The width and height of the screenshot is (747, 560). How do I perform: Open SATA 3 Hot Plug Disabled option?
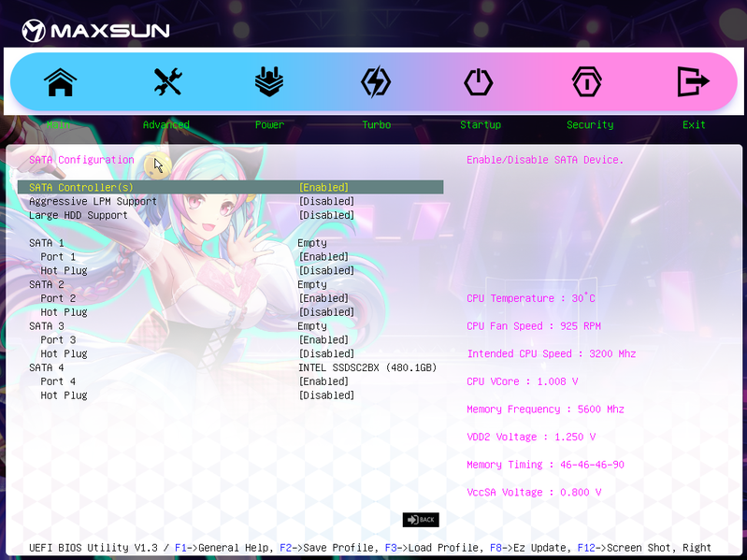tap(326, 353)
